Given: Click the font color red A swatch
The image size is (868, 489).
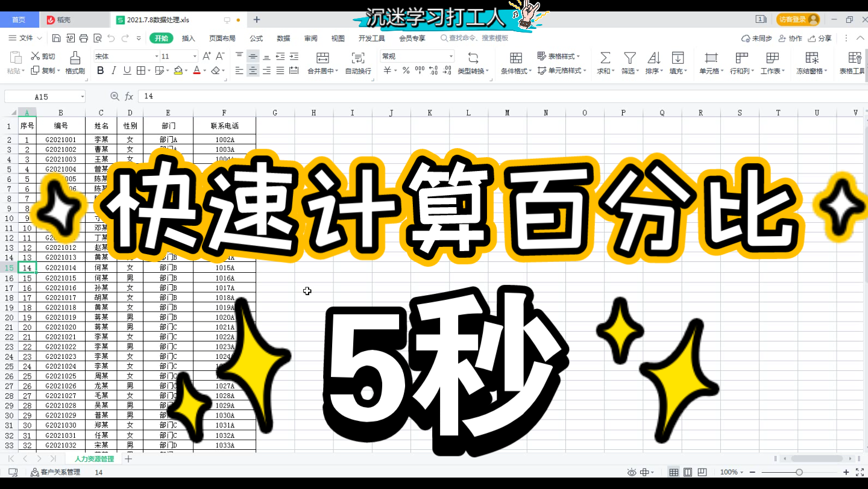Looking at the screenshot, I should pyautogui.click(x=196, y=70).
